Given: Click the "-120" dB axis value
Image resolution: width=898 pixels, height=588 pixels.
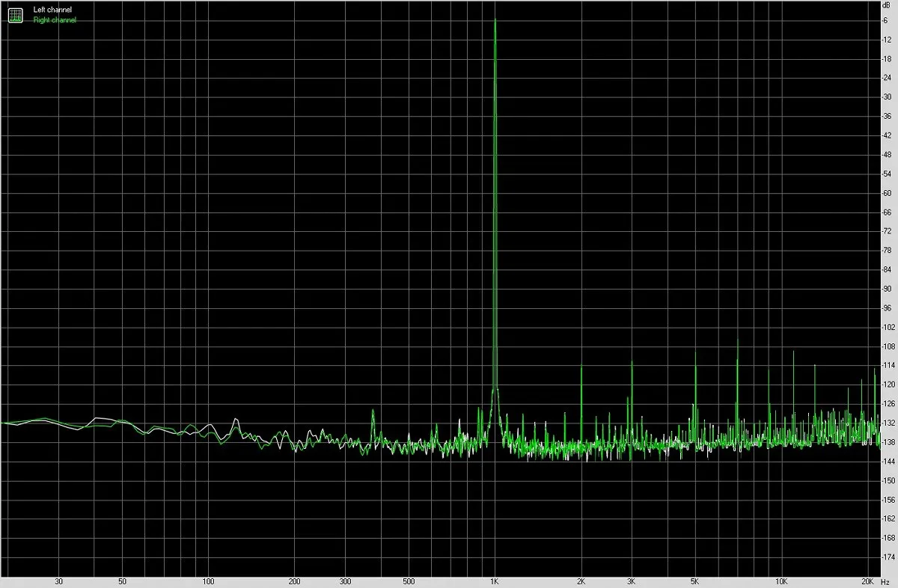Looking at the screenshot, I should coord(889,385).
